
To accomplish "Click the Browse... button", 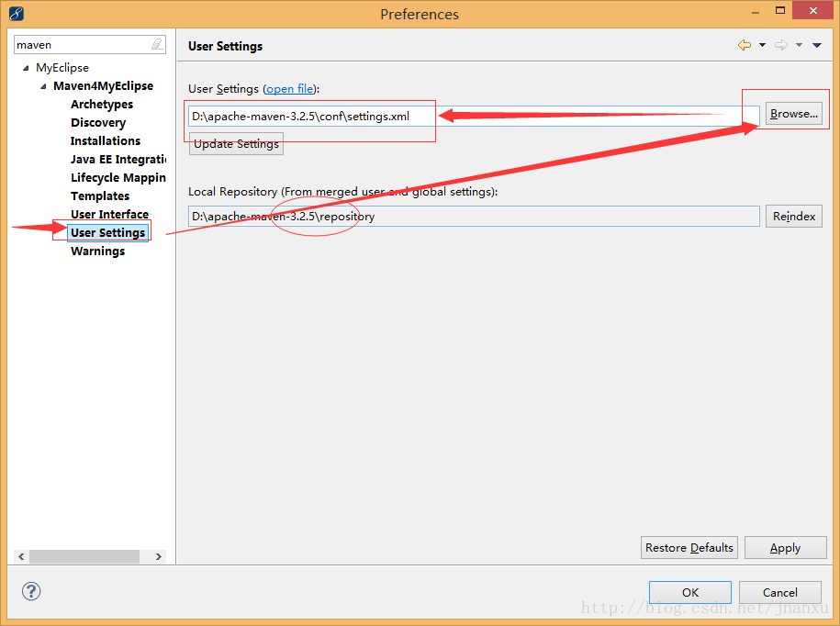I will coord(793,114).
